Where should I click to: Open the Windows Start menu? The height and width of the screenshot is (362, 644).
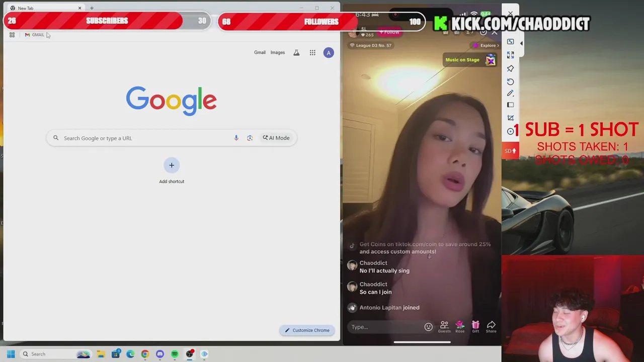pyautogui.click(x=11, y=354)
